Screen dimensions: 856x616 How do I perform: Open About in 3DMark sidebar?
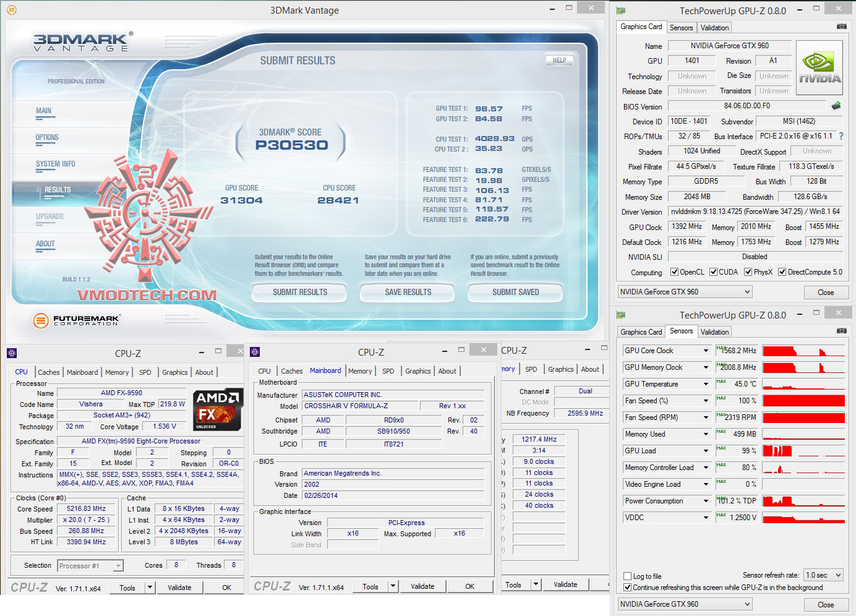click(45, 244)
